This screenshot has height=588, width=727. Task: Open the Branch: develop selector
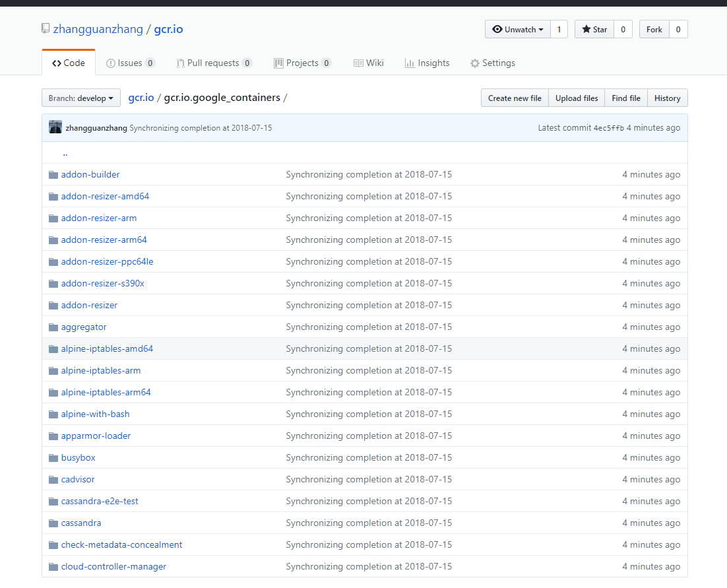[x=81, y=98]
